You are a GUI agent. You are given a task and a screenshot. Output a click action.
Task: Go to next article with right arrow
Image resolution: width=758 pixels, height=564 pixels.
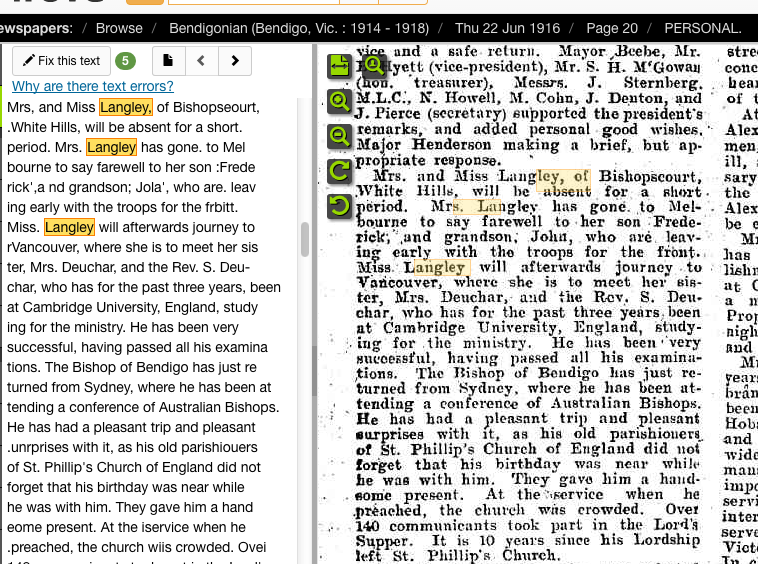coord(235,61)
